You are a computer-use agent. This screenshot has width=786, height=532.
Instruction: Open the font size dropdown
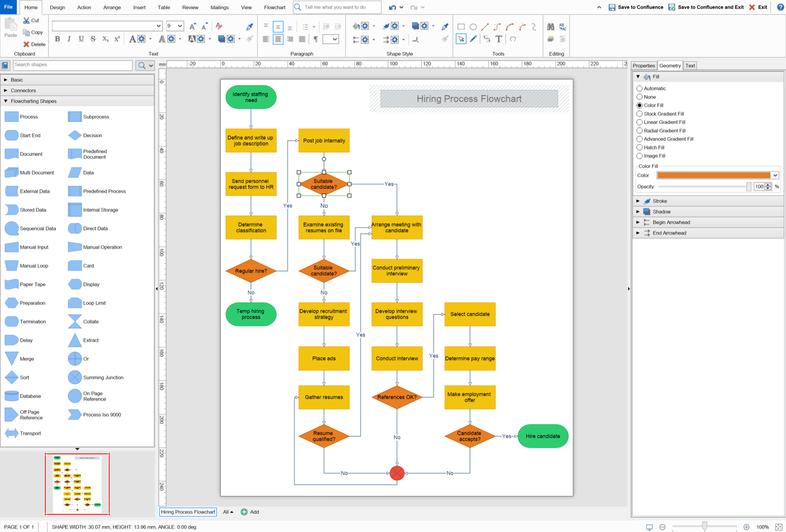181,26
